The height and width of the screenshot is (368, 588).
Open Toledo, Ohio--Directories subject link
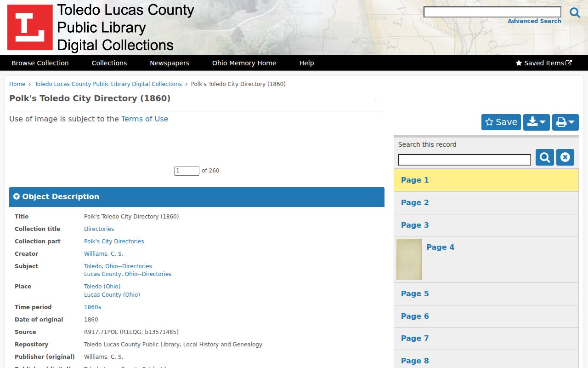tap(118, 266)
